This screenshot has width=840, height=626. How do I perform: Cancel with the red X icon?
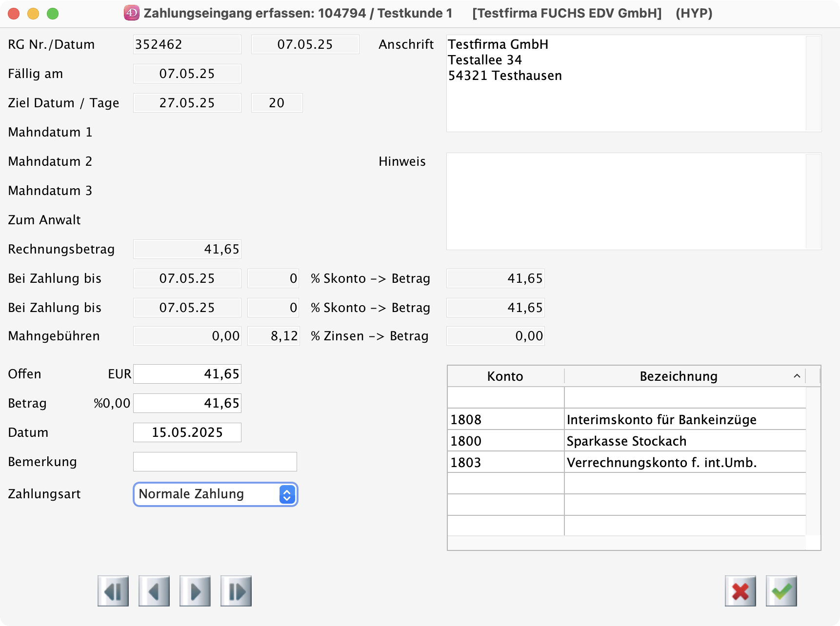click(x=740, y=591)
